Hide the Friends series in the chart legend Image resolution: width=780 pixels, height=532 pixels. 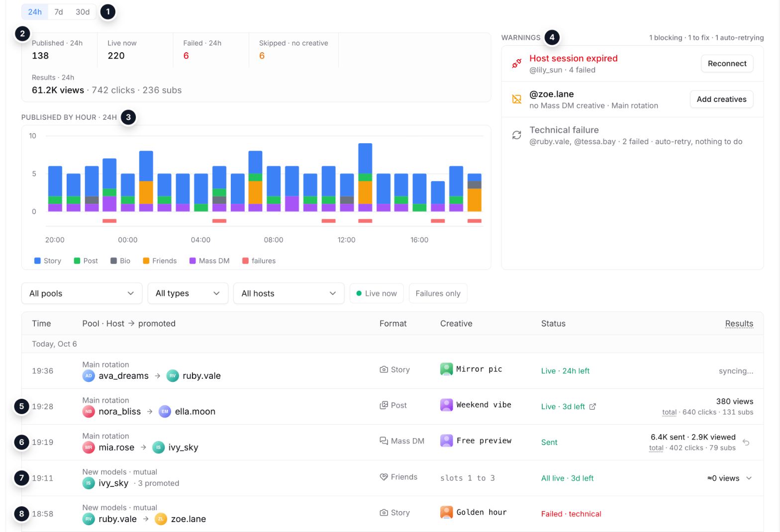click(160, 261)
